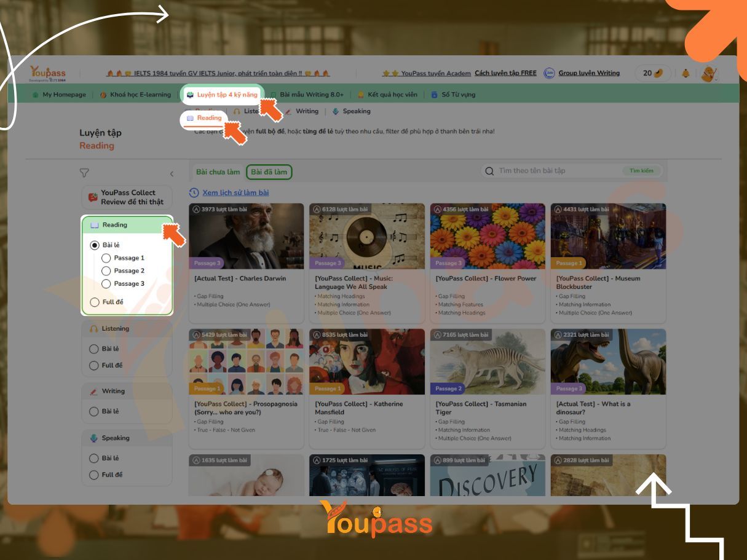The width and height of the screenshot is (747, 560).
Task: Click the Group luyện Writing circle icon
Action: click(x=549, y=73)
